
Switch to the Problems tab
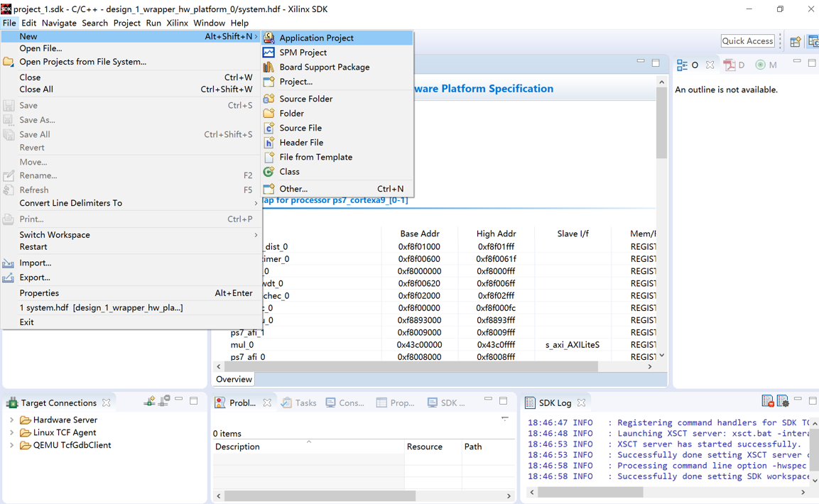tap(236, 402)
